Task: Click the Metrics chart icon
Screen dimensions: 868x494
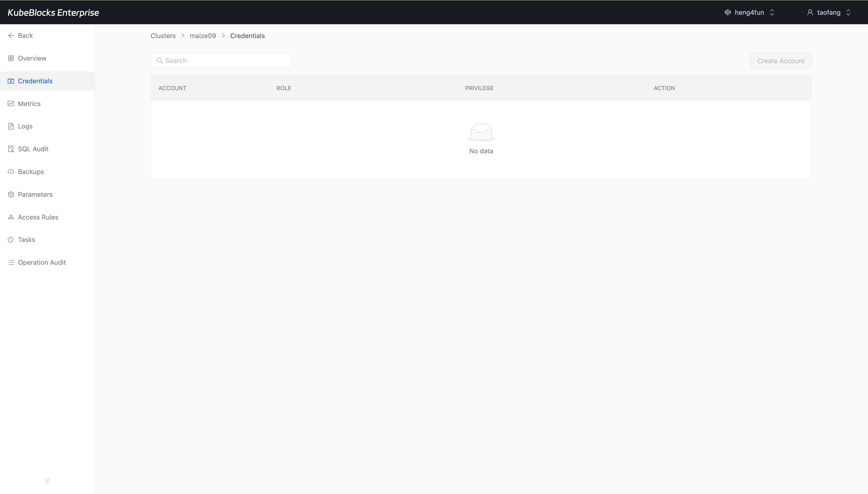Action: point(11,104)
